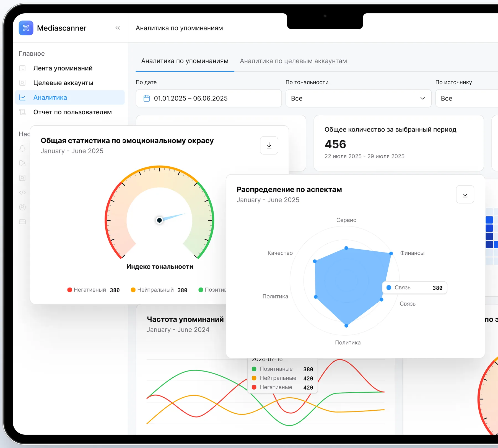
Task: Click the Сервис radar point
Action: (346, 248)
